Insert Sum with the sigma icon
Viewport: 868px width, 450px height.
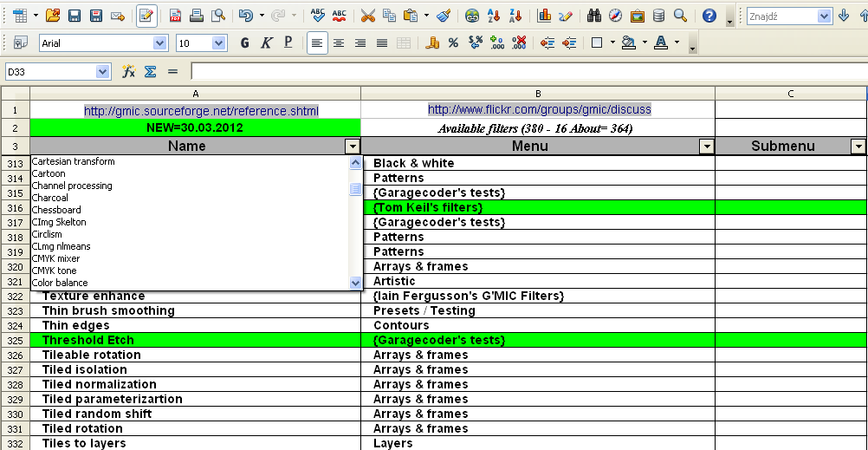150,71
